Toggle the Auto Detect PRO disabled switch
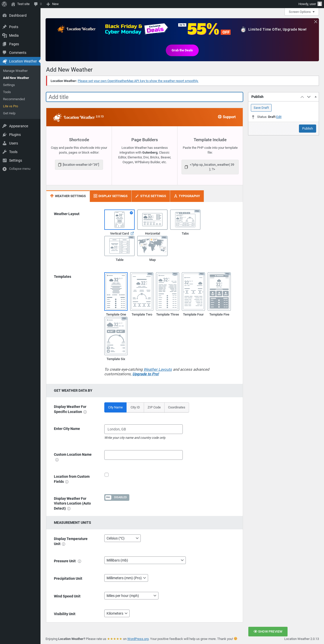This screenshot has width=324, height=644. coord(117,497)
